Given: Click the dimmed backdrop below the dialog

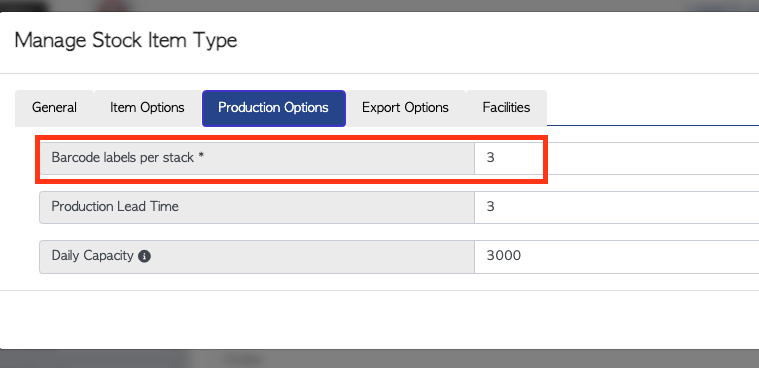Looking at the screenshot, I should click(x=380, y=359).
